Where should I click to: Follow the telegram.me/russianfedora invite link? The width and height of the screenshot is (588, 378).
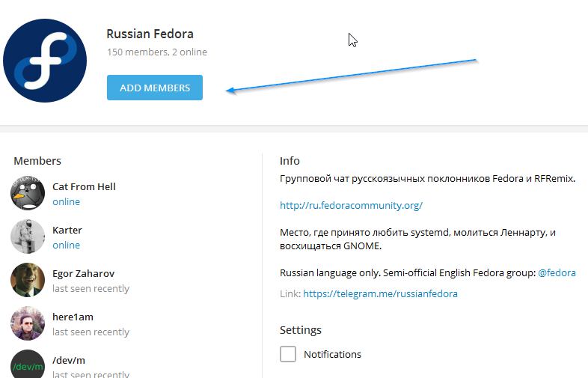[x=380, y=293]
